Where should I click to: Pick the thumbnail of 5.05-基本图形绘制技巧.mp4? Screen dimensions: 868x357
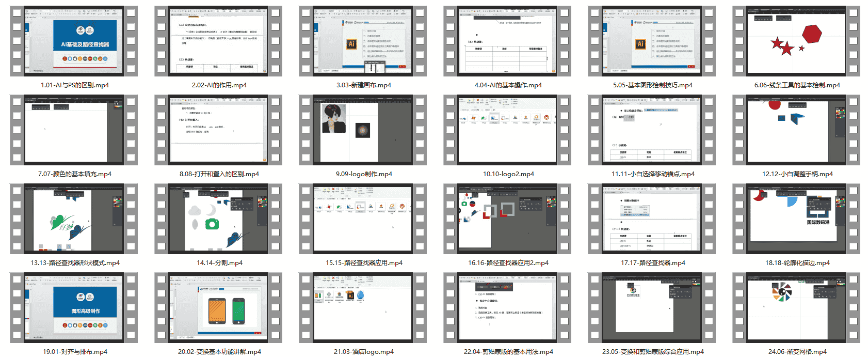[x=652, y=41]
